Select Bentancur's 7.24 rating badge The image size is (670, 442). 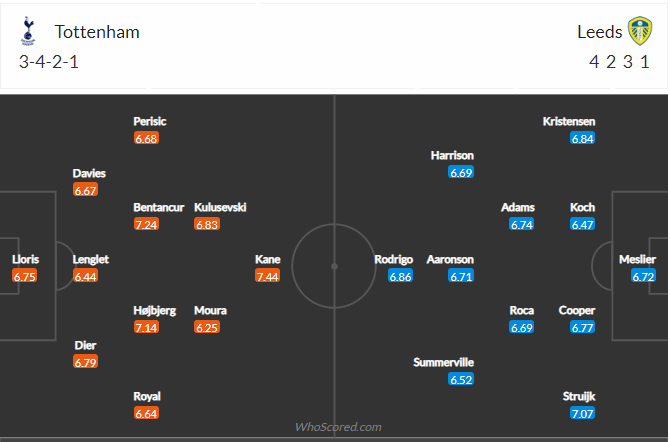tap(146, 224)
